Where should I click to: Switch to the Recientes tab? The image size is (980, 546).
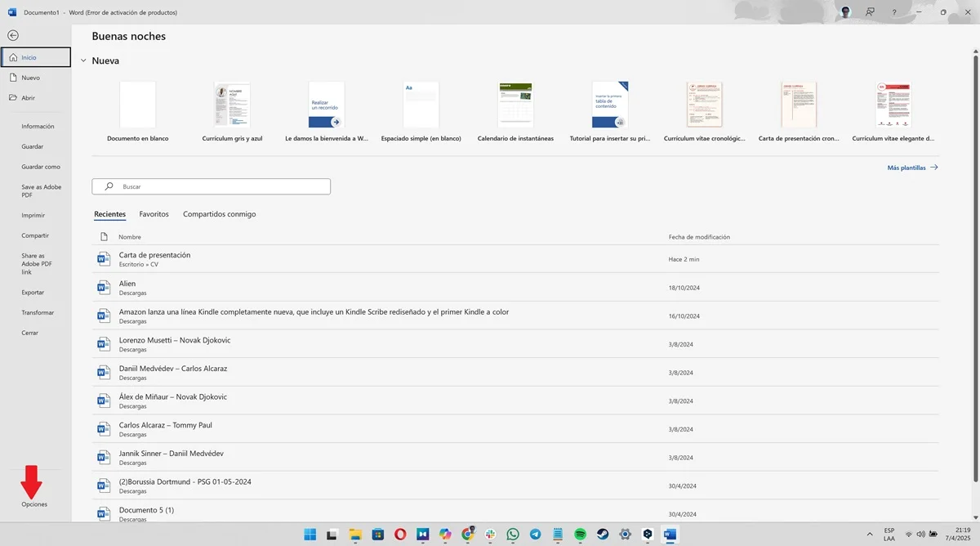pyautogui.click(x=110, y=214)
